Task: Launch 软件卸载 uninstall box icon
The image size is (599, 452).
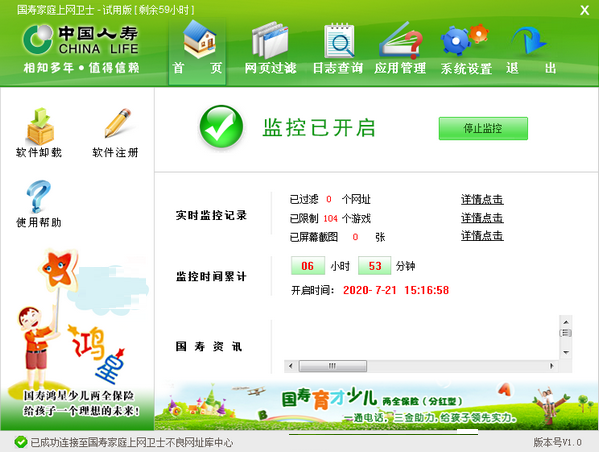Action: point(40,126)
